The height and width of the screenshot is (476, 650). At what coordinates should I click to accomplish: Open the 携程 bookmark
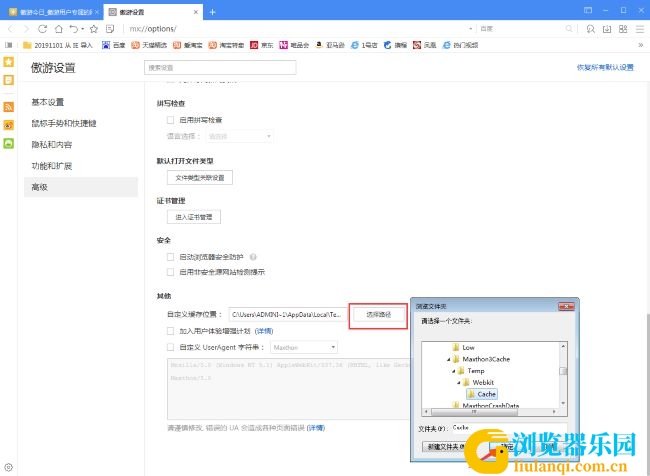tap(395, 45)
